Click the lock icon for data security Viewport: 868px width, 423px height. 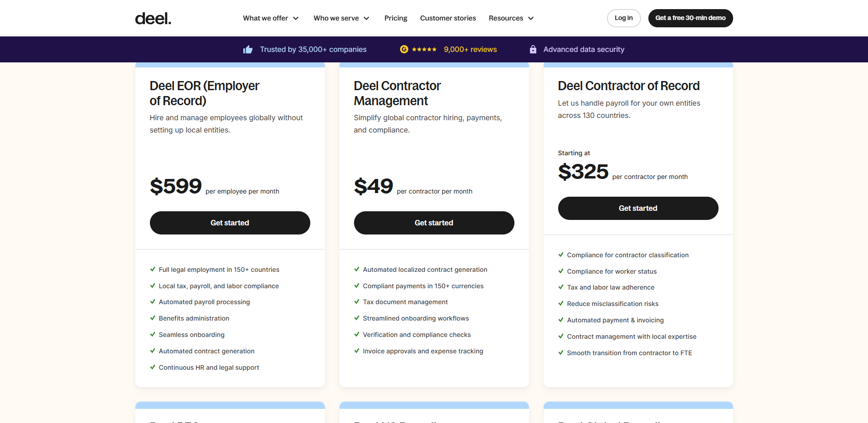pyautogui.click(x=533, y=49)
